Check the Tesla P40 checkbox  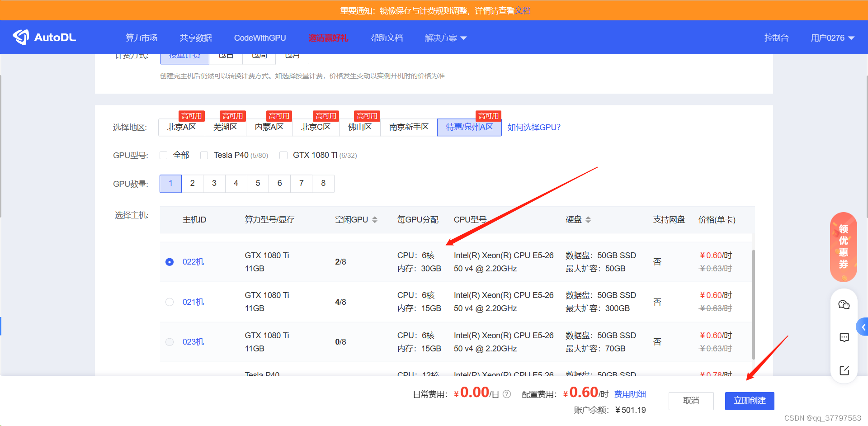click(x=204, y=155)
